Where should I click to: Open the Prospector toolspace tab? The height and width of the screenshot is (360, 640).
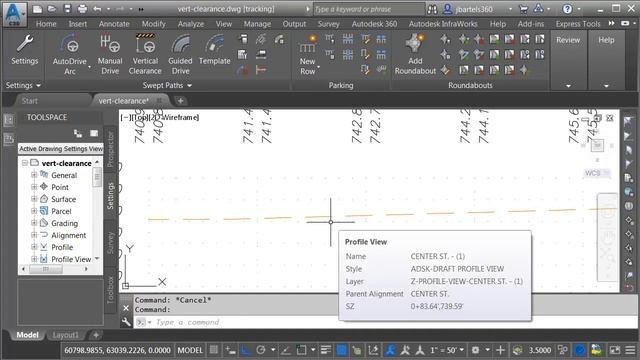tap(110, 149)
